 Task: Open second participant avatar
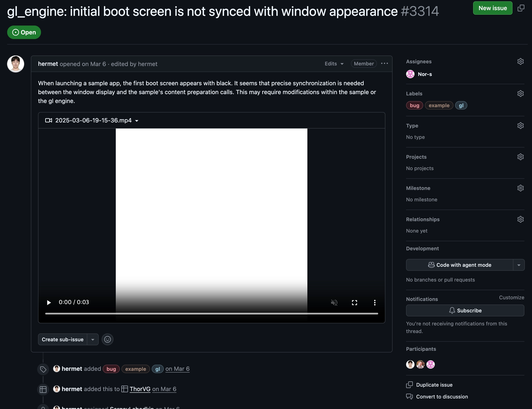tap(420, 364)
